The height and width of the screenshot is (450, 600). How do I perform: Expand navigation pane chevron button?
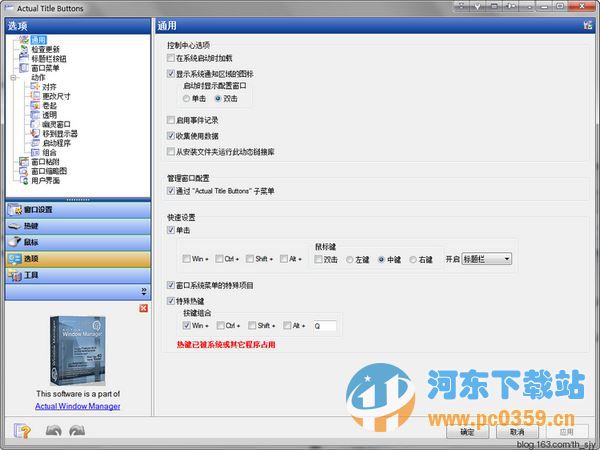(144, 291)
